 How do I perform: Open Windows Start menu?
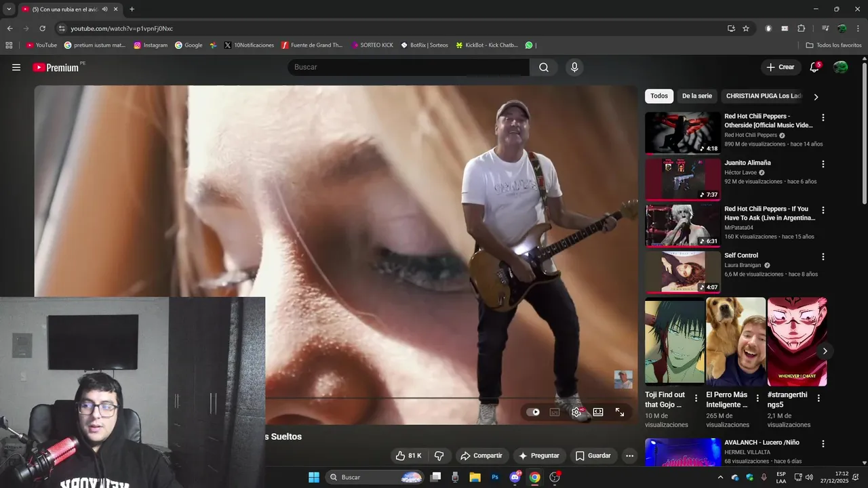pyautogui.click(x=314, y=477)
